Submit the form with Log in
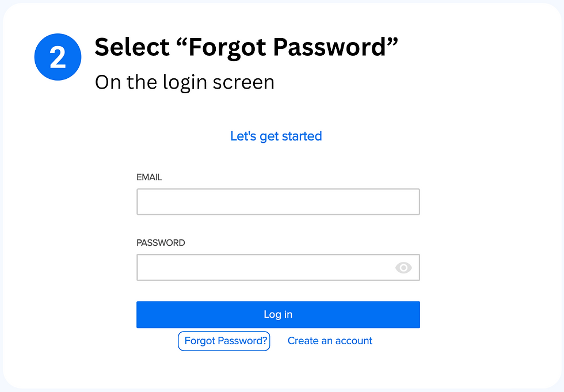 pos(278,315)
